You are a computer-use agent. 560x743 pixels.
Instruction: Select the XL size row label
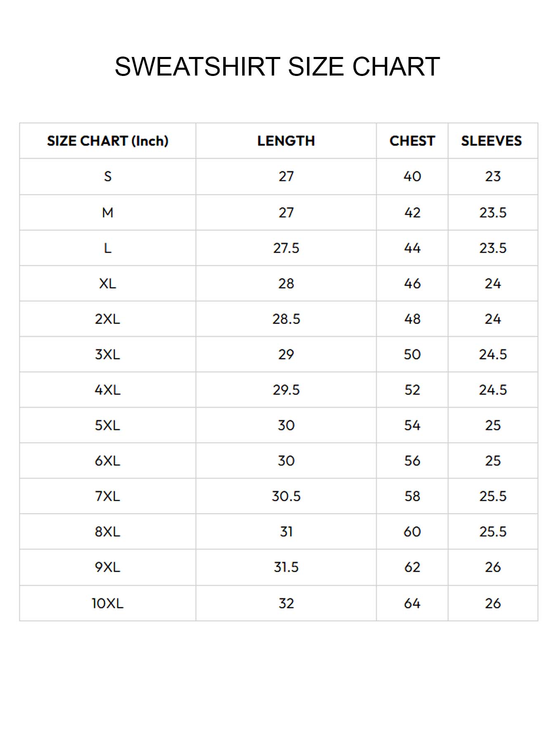pos(108,284)
